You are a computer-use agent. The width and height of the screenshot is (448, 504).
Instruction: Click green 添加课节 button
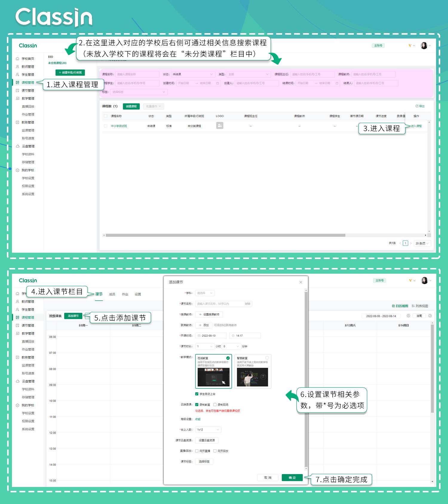coord(73,316)
